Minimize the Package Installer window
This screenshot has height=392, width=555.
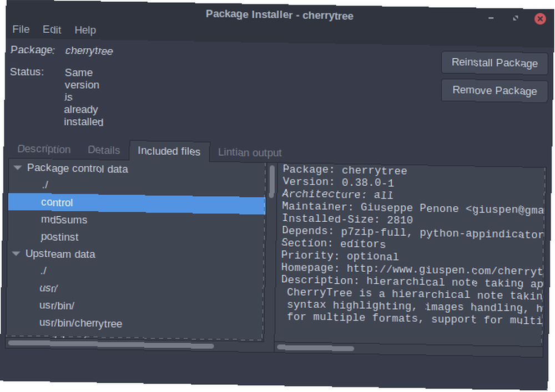tap(491, 18)
